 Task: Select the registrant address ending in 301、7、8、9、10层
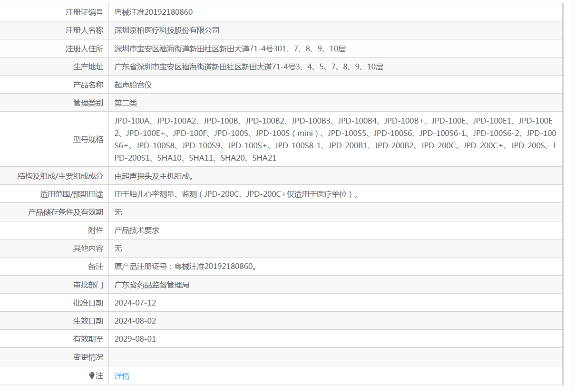[230, 48]
